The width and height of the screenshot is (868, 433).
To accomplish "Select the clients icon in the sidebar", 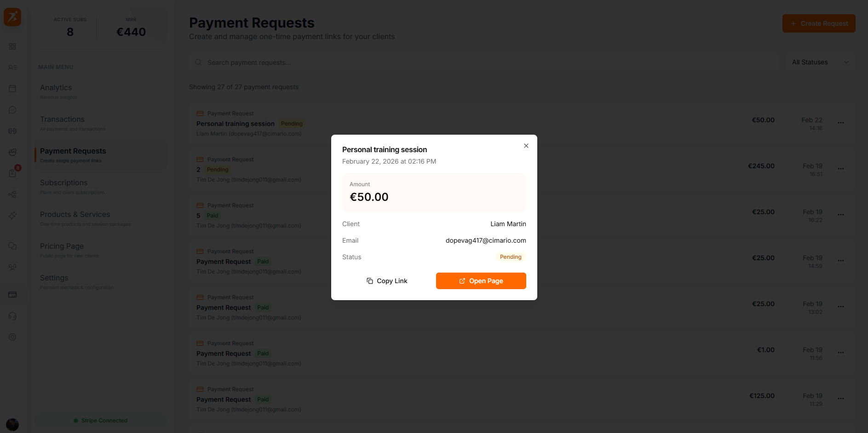I will click(12, 67).
